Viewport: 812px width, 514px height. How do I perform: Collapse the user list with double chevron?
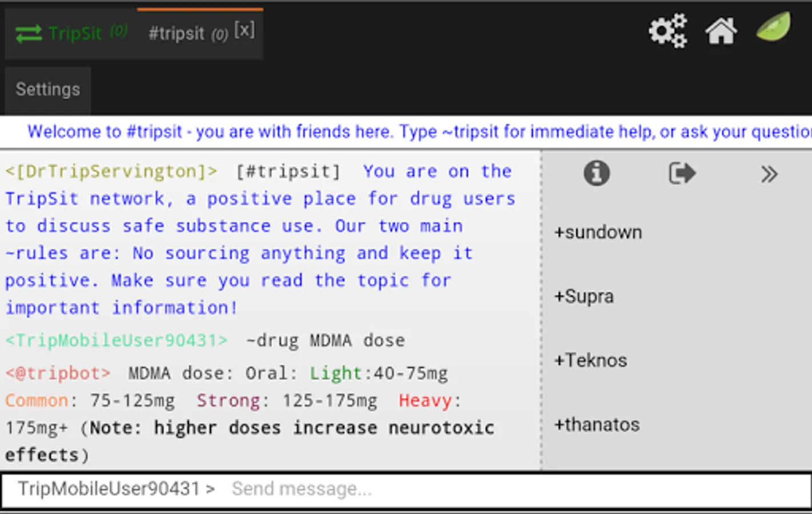click(769, 174)
